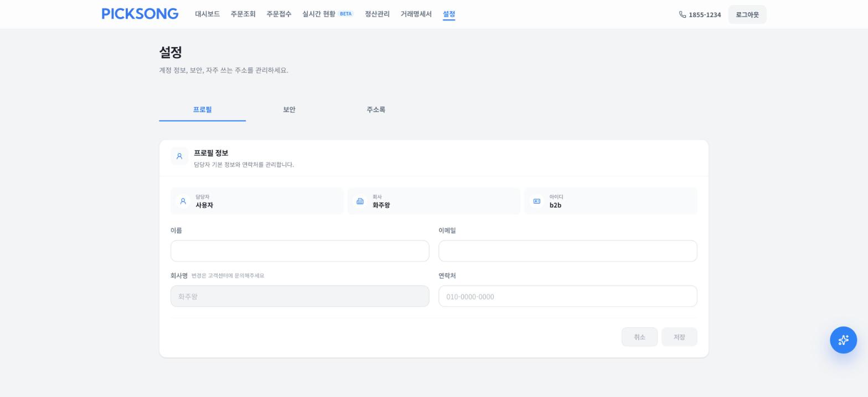Switch to the 주소록 tab

pyautogui.click(x=376, y=109)
